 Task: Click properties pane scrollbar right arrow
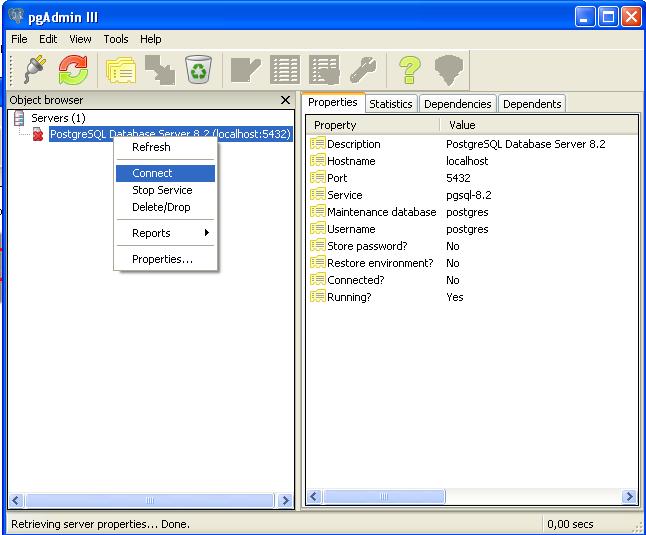[x=629, y=496]
